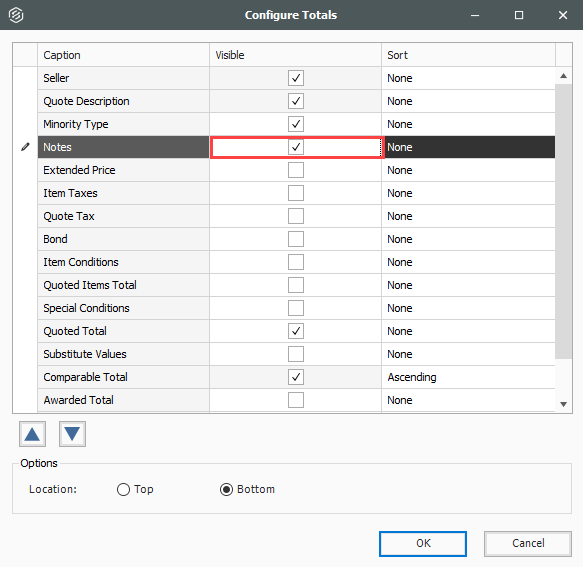The image size is (583, 567).
Task: Click the application logo in the title bar
Action: point(16,15)
